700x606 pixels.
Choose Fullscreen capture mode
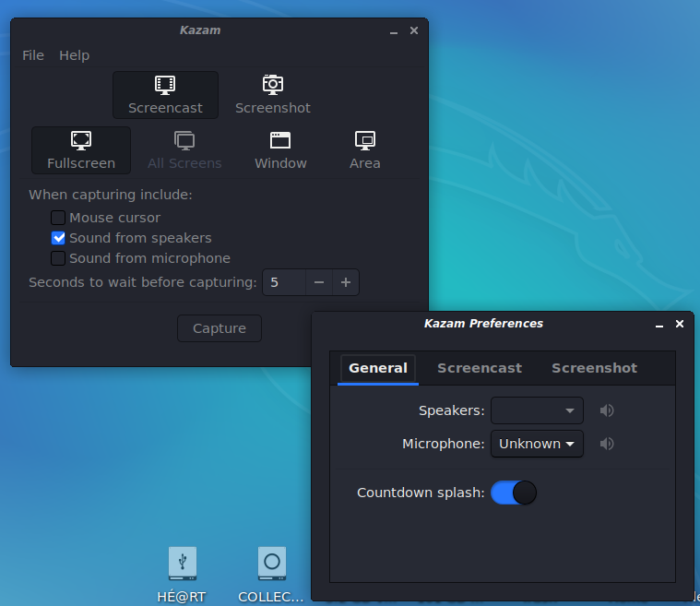81,150
